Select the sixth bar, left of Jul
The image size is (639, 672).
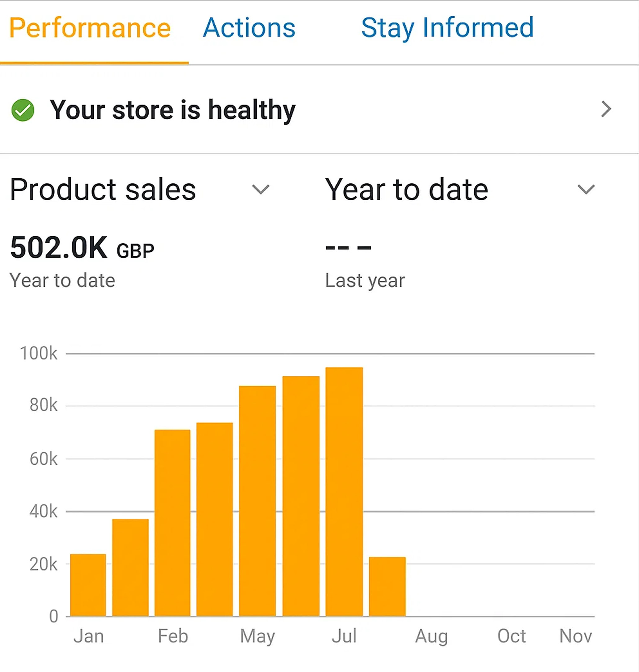click(301, 496)
